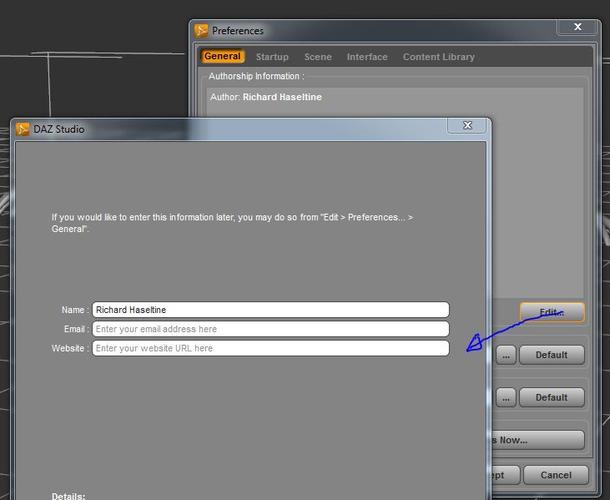The width and height of the screenshot is (610, 500).
Task: Click the 'Details:' label in the dialog
Action: [68, 496]
